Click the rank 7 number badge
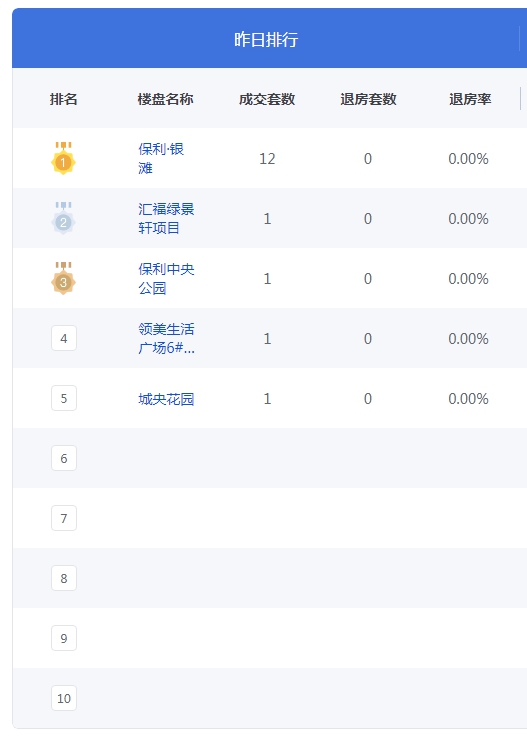Screen dimensions: 527x744 64,518
